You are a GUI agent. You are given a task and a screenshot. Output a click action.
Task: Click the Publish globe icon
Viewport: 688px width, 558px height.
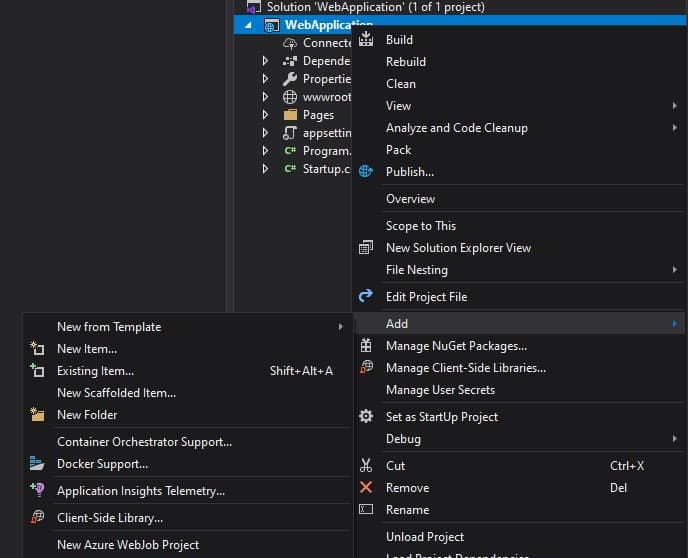coord(366,172)
